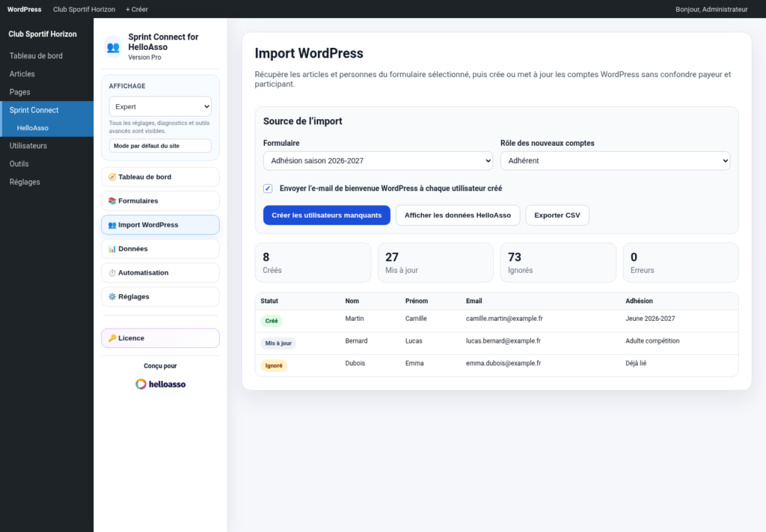This screenshot has height=532, width=766.
Task: Click the Nom column header
Action: point(352,301)
